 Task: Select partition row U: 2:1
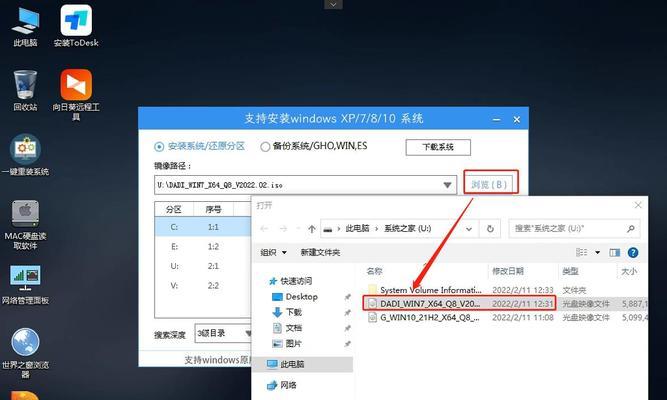coord(203,266)
